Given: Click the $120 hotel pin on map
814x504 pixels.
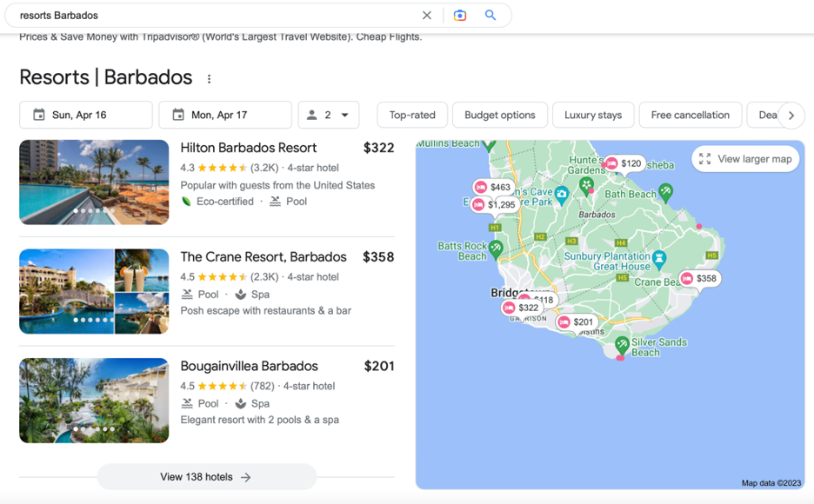Looking at the screenshot, I should 624,163.
